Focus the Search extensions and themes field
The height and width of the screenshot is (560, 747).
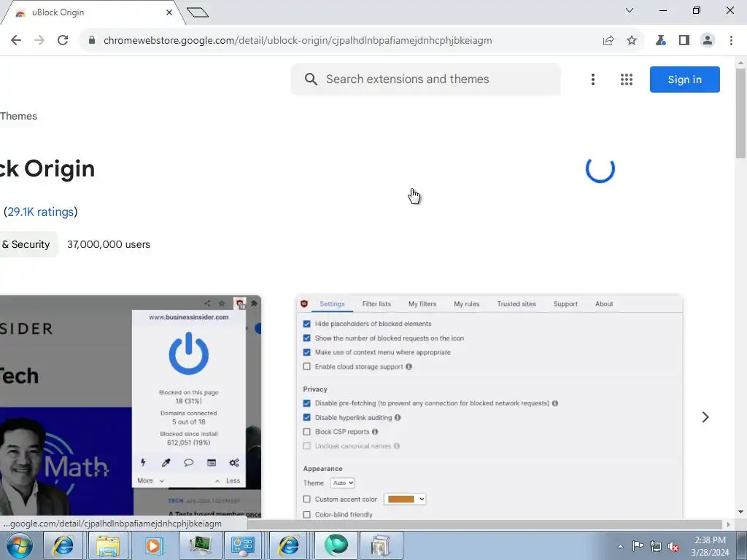pos(426,79)
